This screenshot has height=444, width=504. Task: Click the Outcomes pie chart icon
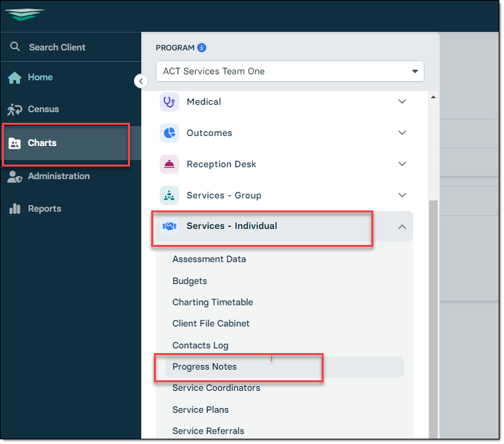click(x=170, y=133)
